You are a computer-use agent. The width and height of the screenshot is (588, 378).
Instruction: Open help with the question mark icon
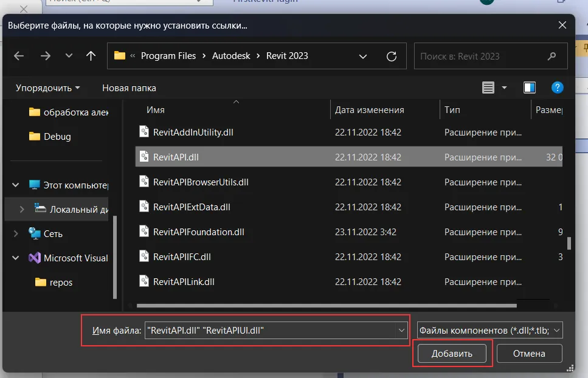pyautogui.click(x=557, y=88)
